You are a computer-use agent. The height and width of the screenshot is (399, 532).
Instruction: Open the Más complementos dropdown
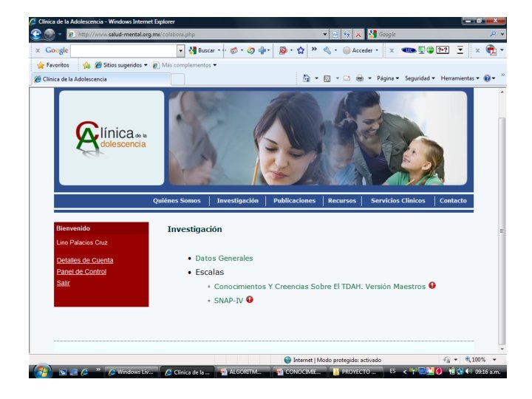click(x=185, y=65)
